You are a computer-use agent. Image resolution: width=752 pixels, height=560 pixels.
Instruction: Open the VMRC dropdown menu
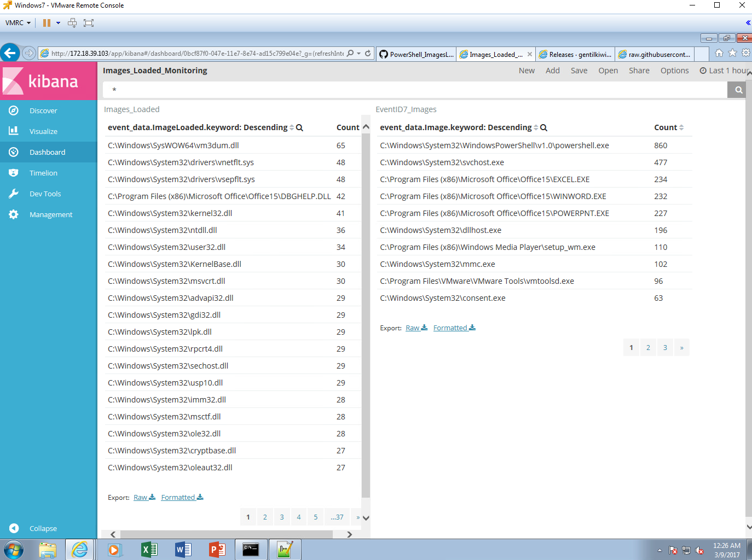(18, 23)
